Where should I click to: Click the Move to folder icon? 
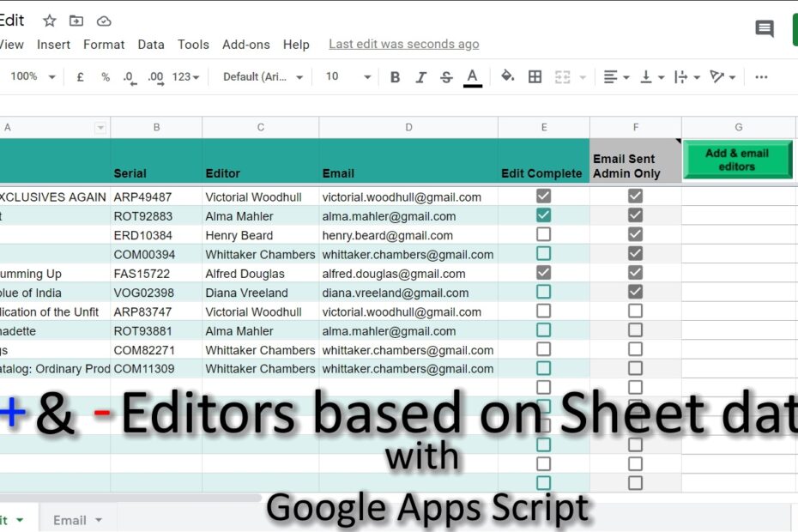[76, 21]
